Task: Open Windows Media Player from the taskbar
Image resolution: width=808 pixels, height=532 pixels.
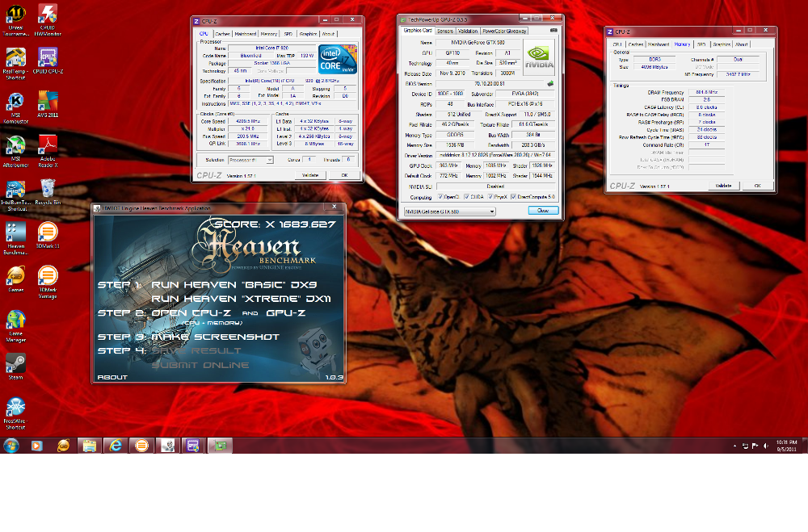Action: (36, 446)
